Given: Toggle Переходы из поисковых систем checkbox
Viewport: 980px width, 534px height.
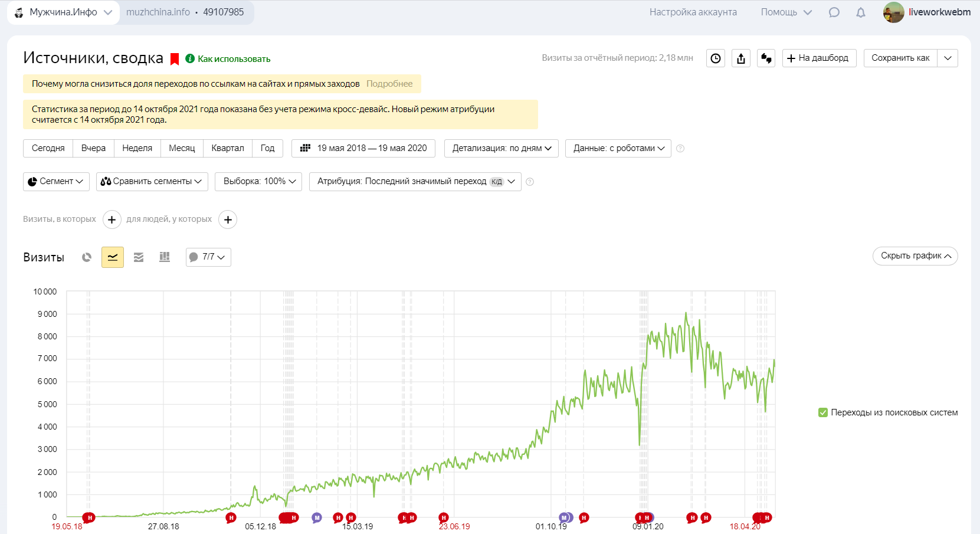Looking at the screenshot, I should (823, 412).
